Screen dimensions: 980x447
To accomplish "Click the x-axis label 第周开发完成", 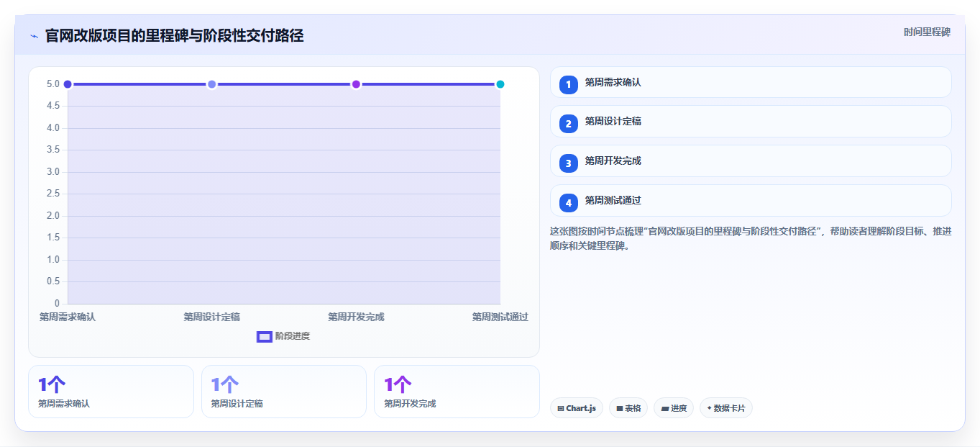I will 356,317.
